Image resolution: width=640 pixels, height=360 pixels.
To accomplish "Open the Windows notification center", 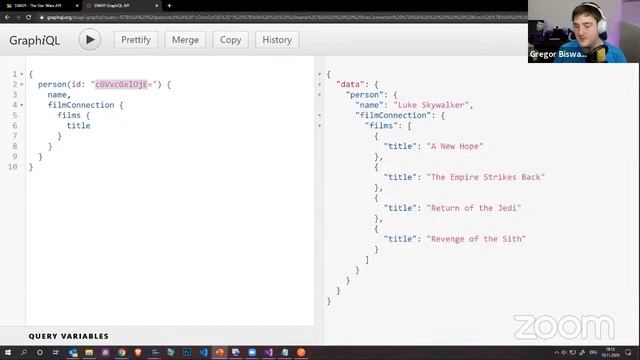I will (x=628, y=353).
